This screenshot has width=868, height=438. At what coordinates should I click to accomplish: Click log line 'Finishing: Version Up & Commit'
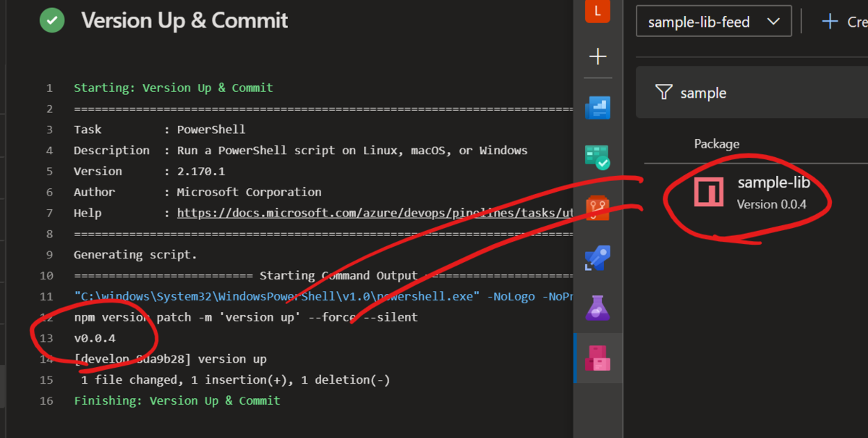[176, 400]
